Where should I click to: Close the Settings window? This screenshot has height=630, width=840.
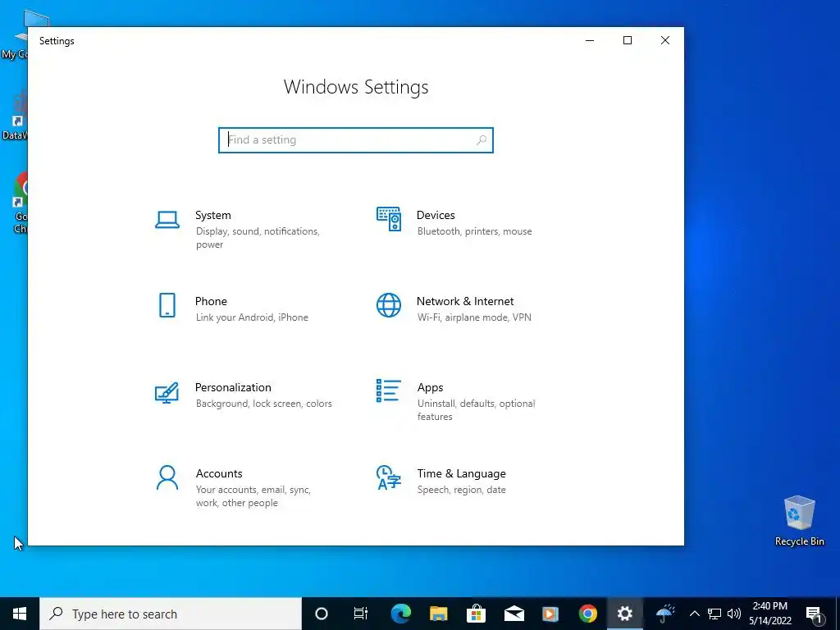coord(664,40)
